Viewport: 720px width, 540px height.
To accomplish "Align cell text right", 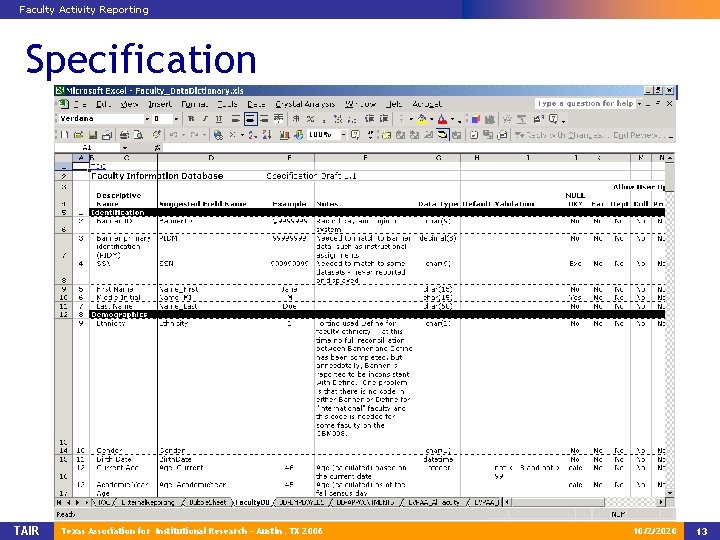I will pos(264,119).
